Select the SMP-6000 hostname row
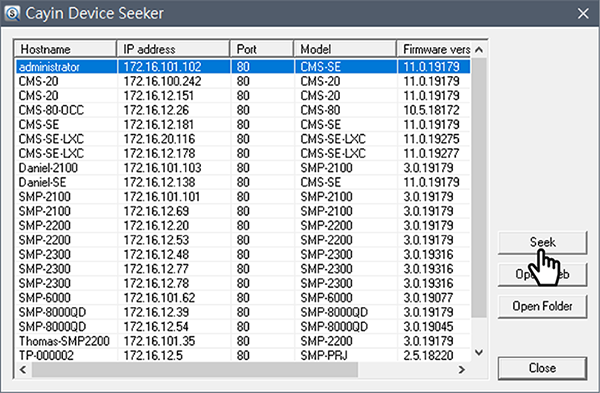 (243, 298)
